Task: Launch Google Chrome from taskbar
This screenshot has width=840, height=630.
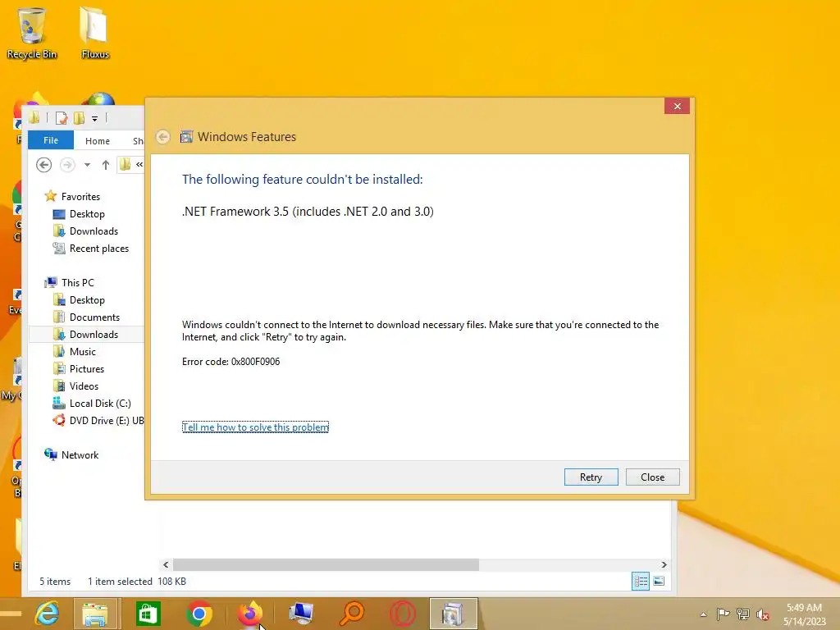Action: [199, 614]
